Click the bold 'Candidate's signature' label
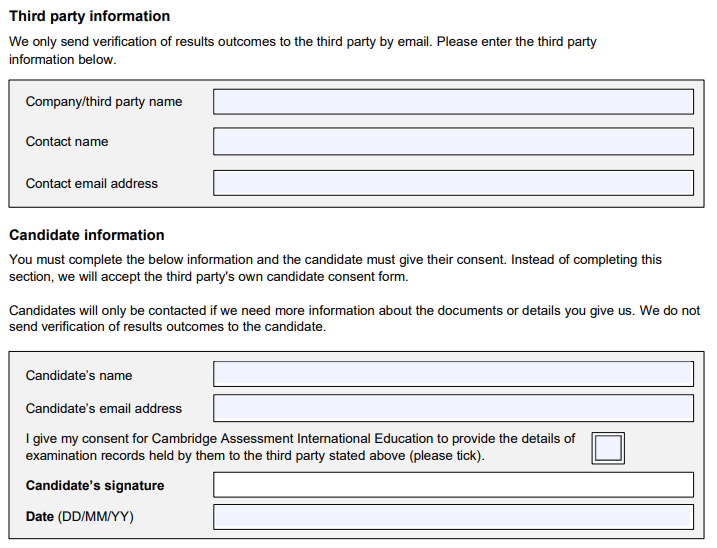The width and height of the screenshot is (717, 548). (x=95, y=485)
